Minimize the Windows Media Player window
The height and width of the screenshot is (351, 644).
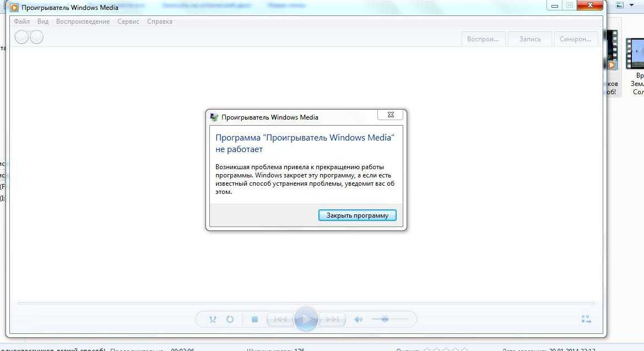point(554,6)
